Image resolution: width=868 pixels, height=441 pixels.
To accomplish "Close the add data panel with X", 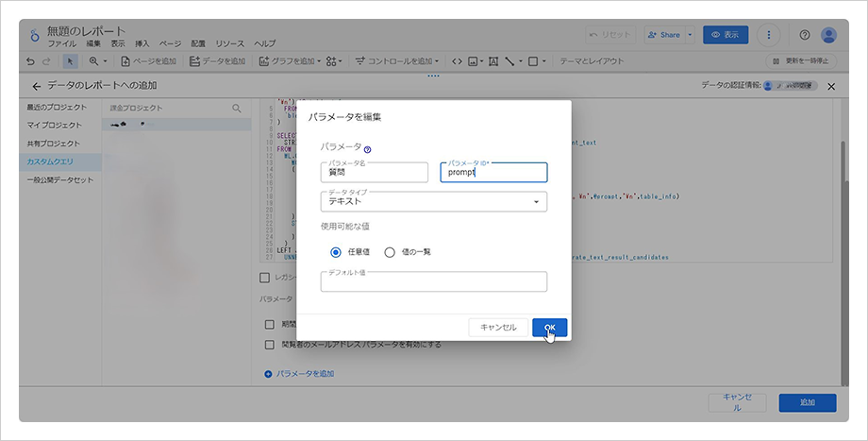I will pyautogui.click(x=831, y=87).
